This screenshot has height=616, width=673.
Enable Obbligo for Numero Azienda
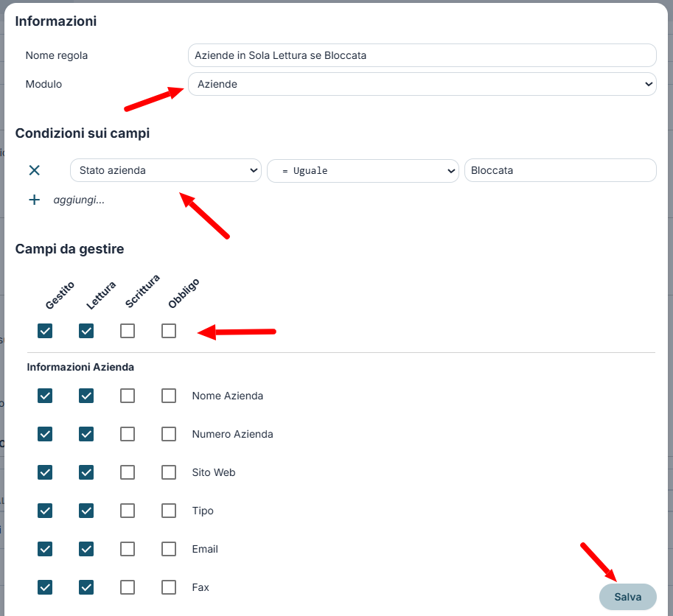pyautogui.click(x=169, y=434)
